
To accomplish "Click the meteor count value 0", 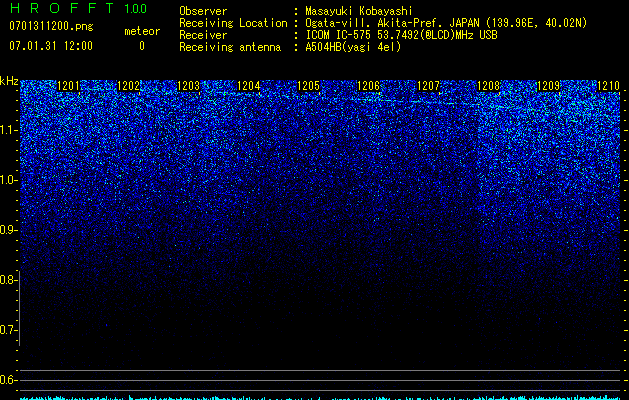I will pos(142,46).
